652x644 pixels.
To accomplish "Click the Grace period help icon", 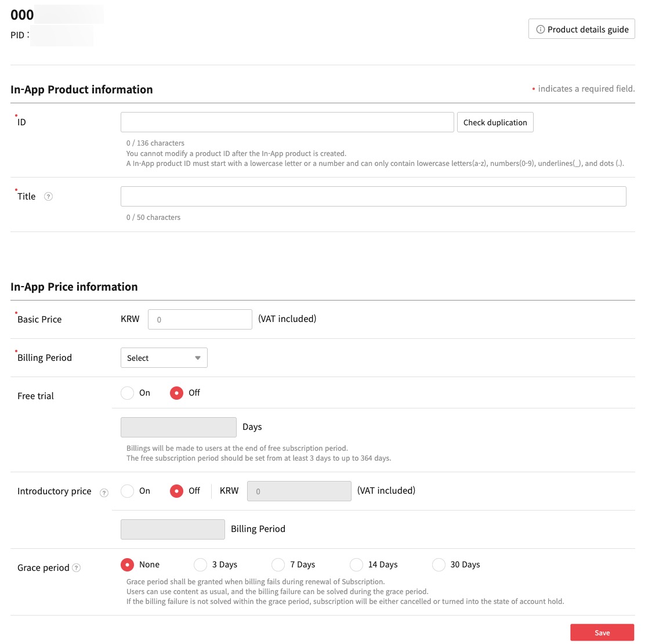I will pyautogui.click(x=77, y=568).
